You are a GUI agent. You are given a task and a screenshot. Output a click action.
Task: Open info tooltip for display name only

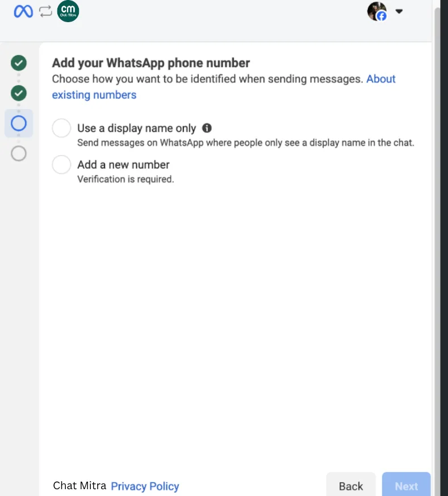[207, 128]
